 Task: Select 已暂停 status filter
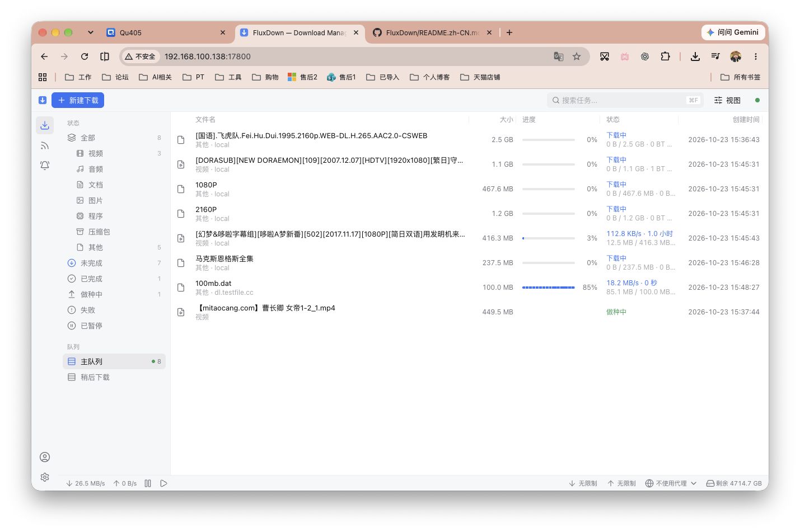coord(114,326)
